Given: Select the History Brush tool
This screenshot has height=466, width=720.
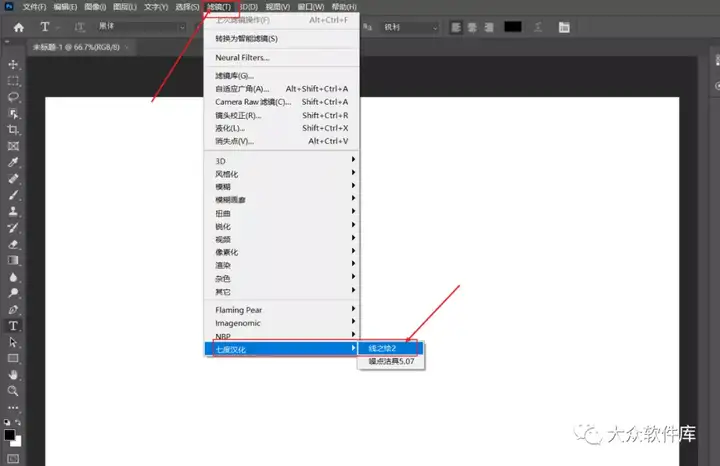Looking at the screenshot, I should 13,228.
